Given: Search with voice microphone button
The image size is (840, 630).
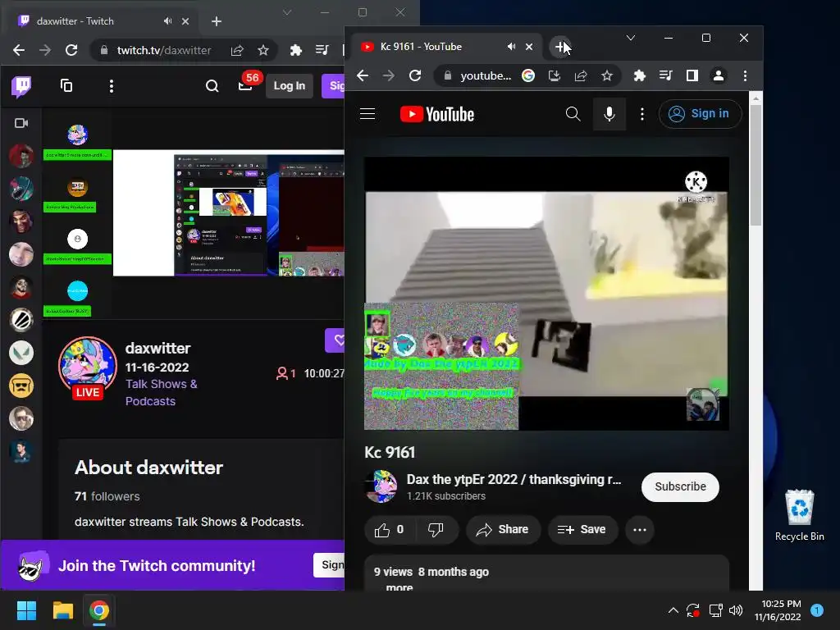Looking at the screenshot, I should [609, 113].
